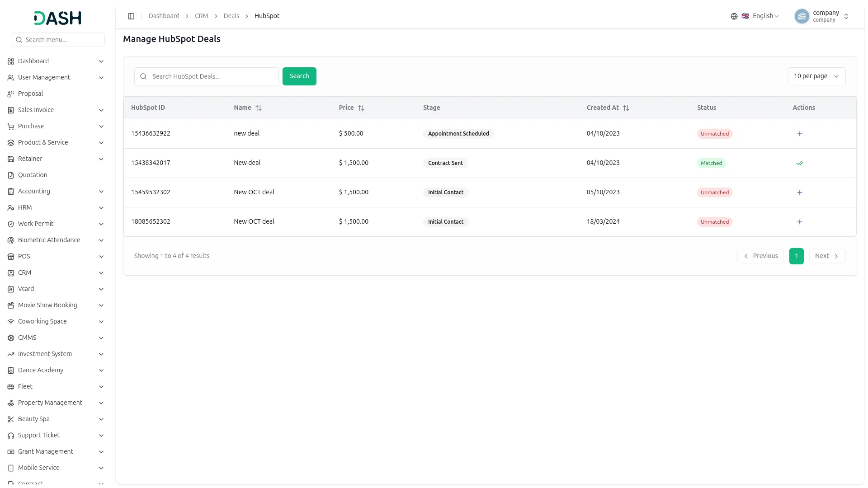Screen dimensions: 868x488
Task: Click the plus action for deal 15436632922
Action: pos(800,134)
